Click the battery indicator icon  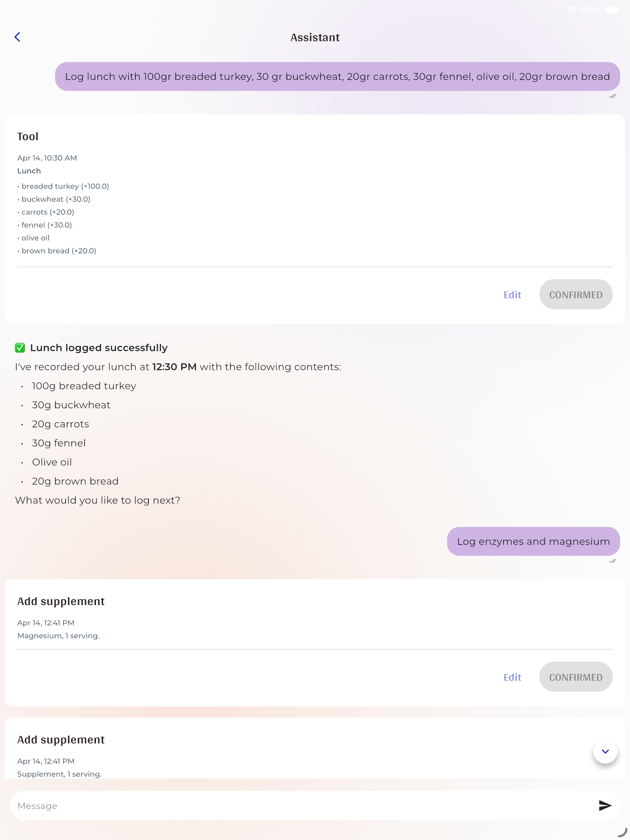pos(612,10)
